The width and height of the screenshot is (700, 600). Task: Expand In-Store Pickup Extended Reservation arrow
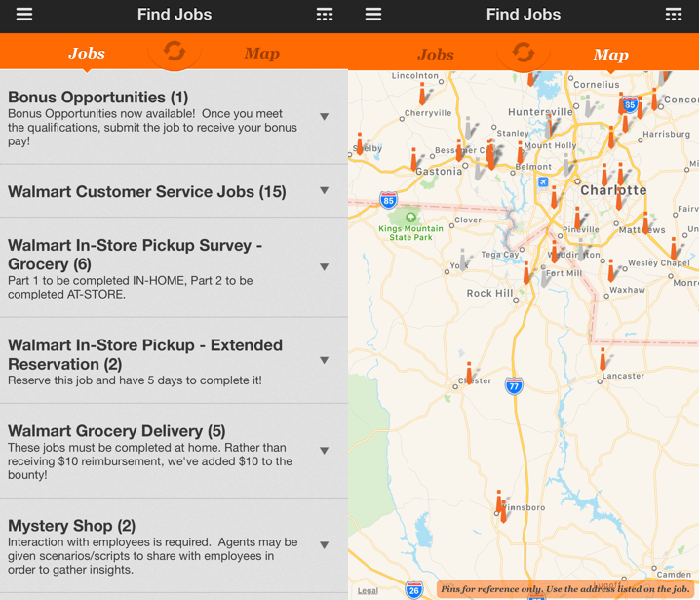tap(325, 361)
